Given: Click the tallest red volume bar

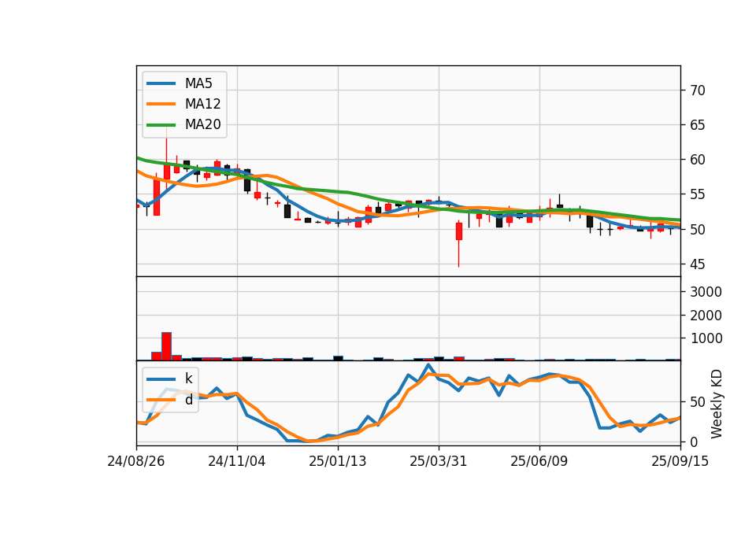Looking at the screenshot, I should [166, 346].
